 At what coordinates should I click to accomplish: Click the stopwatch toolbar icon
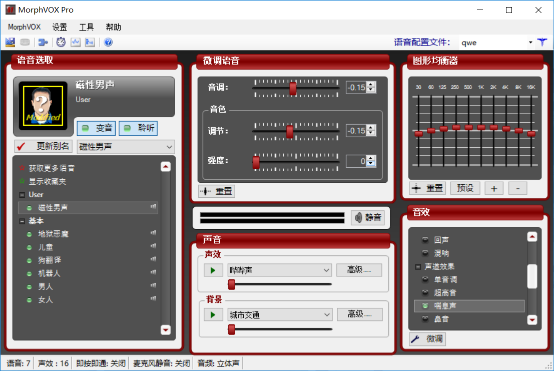61,42
